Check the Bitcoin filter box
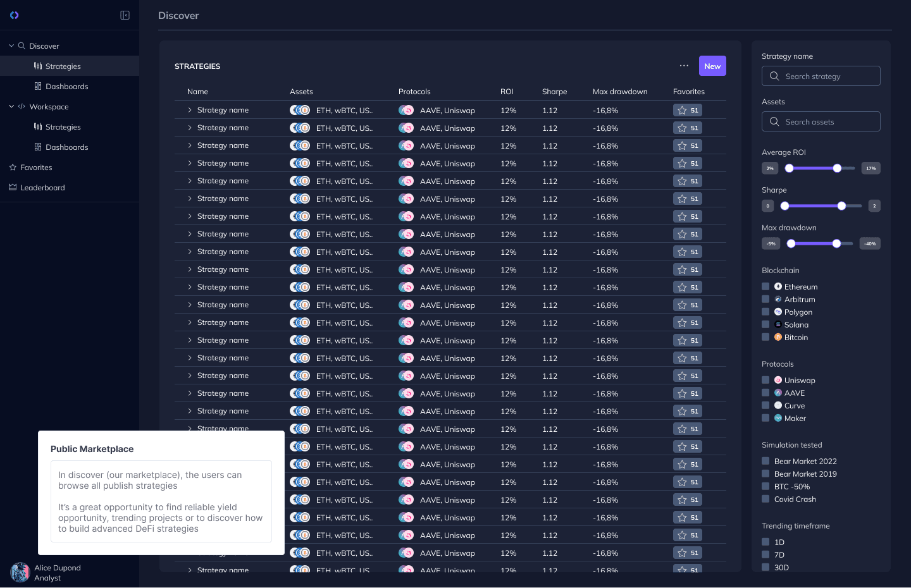Image resolution: width=911 pixels, height=588 pixels. tap(765, 337)
